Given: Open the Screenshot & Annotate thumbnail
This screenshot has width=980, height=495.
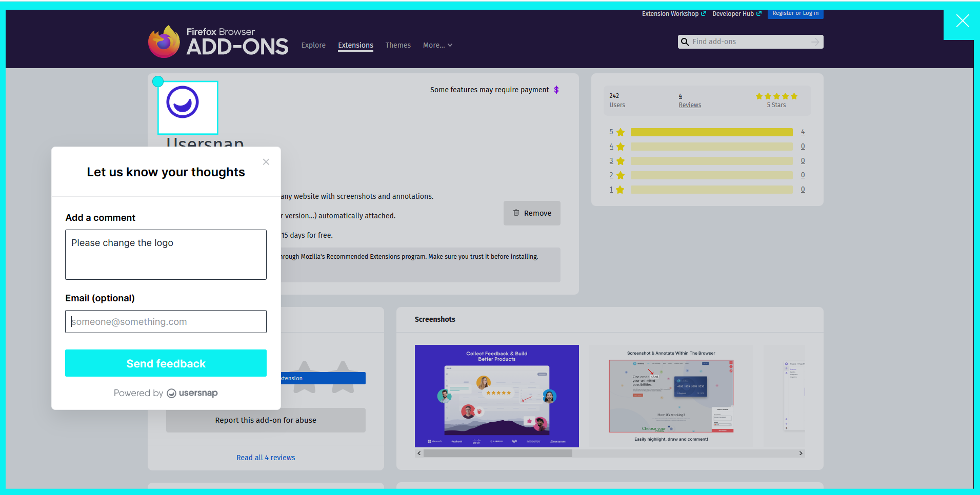Looking at the screenshot, I should click(671, 396).
